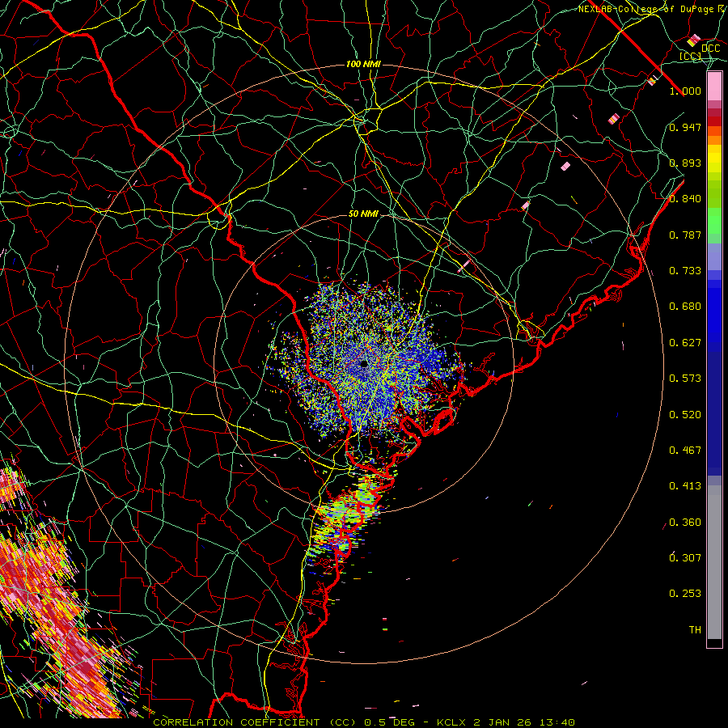This screenshot has height=728, width=728.
Task: Click the "0.893" color scale value
Action: (x=685, y=163)
